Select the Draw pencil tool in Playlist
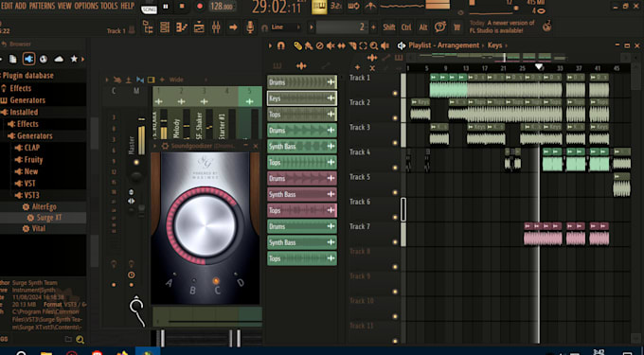 pos(297,45)
